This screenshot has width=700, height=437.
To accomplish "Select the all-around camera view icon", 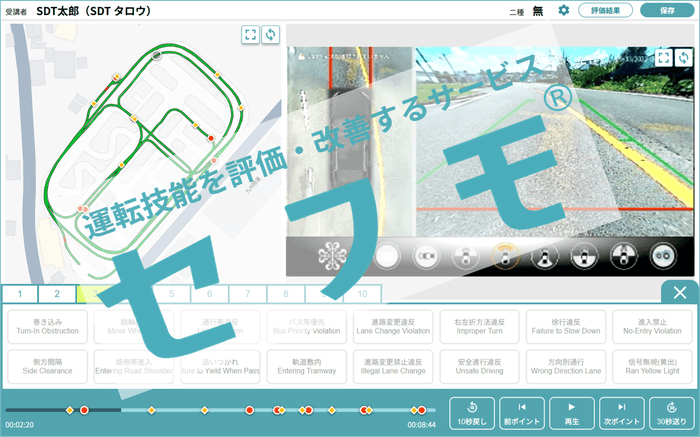I will point(330,256).
